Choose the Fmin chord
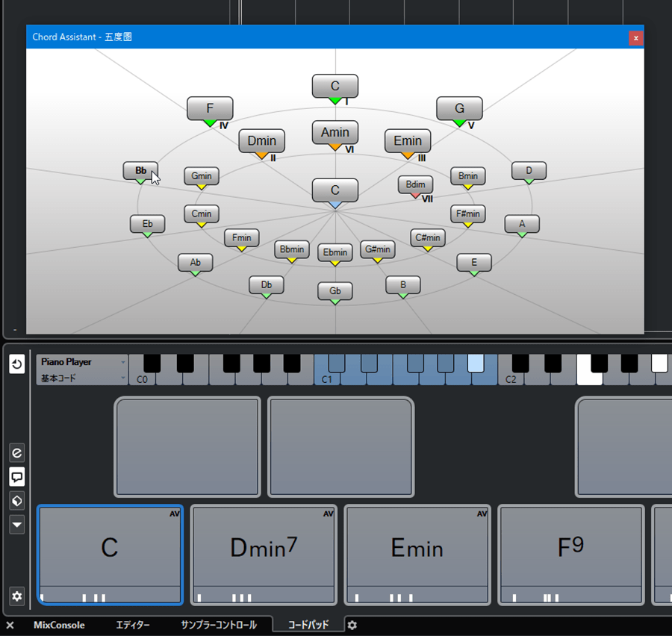Screen dimensions: 672x636 [x=242, y=237]
